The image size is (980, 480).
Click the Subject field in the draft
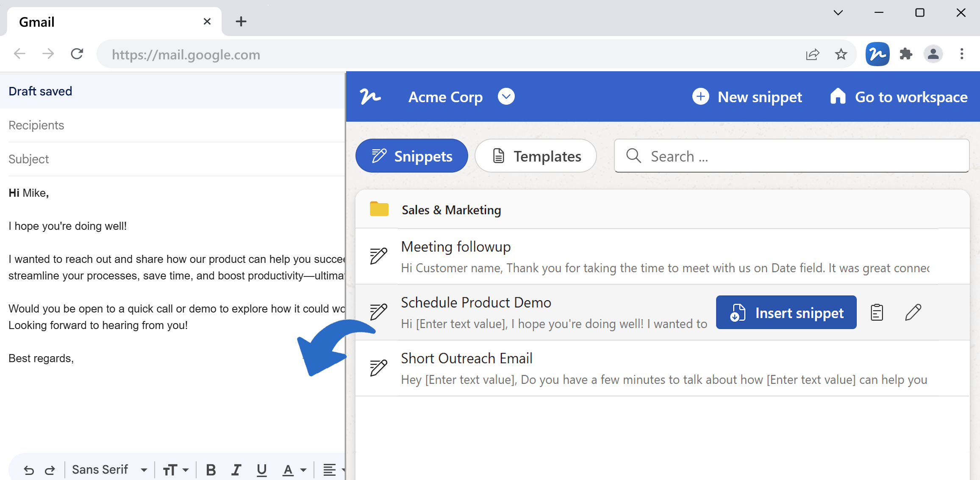pyautogui.click(x=176, y=159)
